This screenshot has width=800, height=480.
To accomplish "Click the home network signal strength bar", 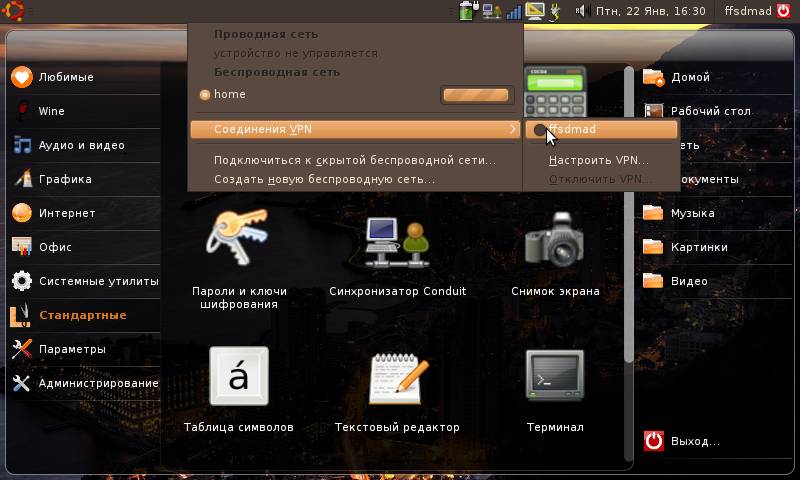I will pyautogui.click(x=476, y=95).
